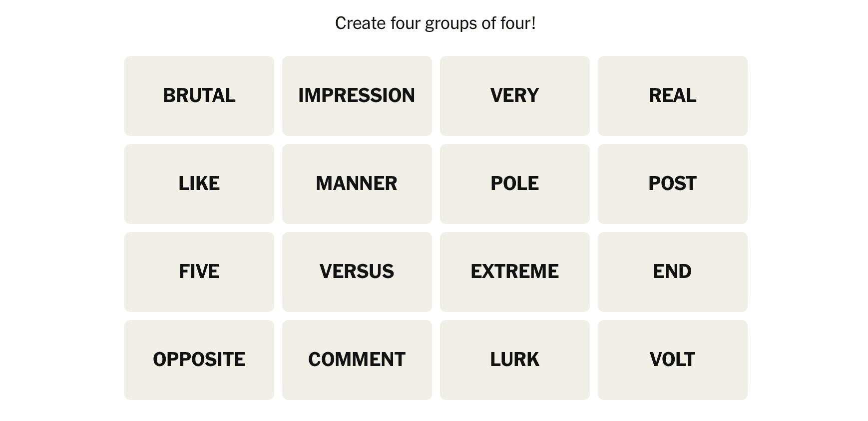Select the END tile

[672, 271]
